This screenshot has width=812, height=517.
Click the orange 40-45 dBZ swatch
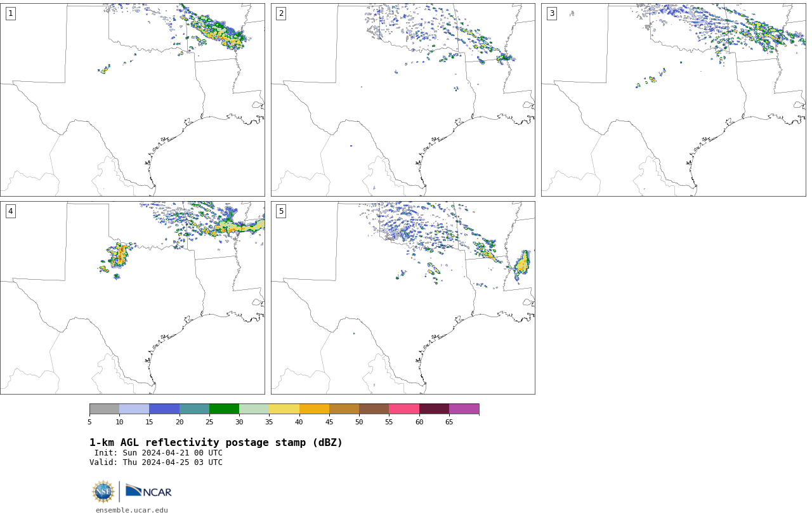[x=314, y=409]
